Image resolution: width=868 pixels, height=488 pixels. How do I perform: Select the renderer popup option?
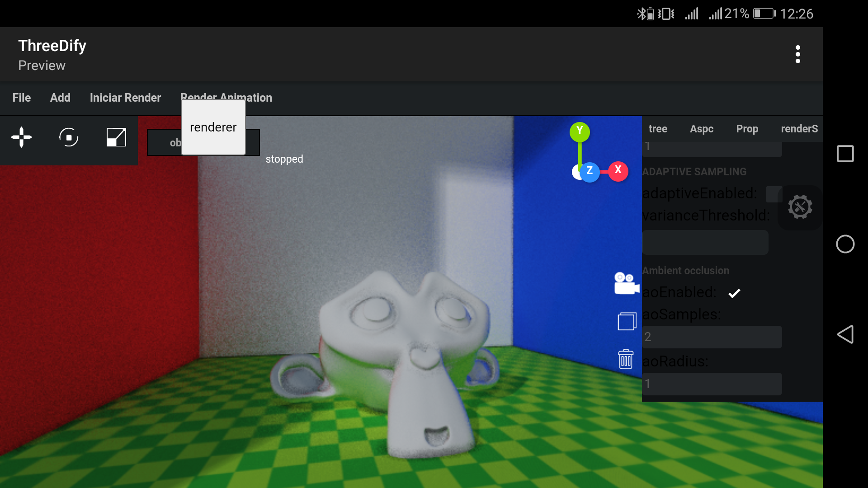point(213,127)
